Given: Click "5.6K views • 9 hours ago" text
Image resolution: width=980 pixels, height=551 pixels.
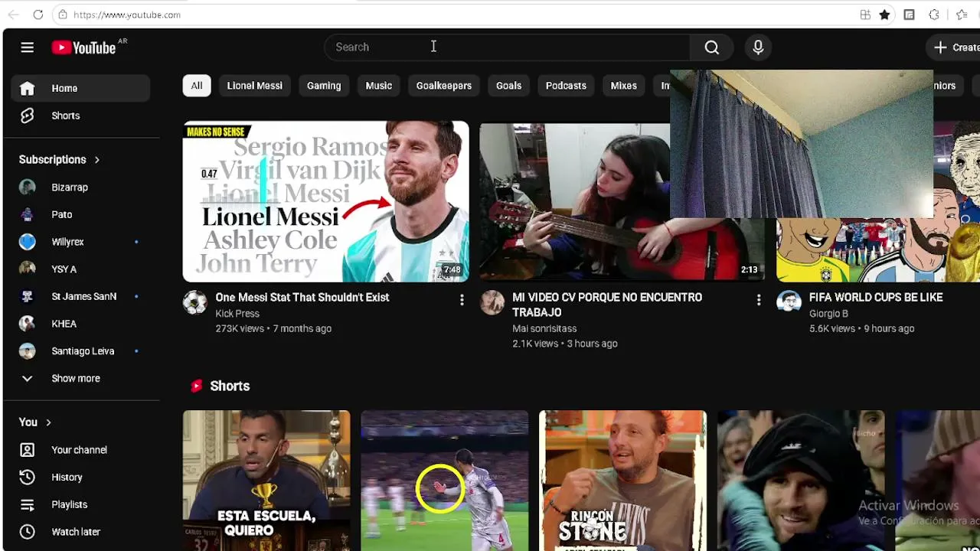Looking at the screenshot, I should tap(862, 329).
